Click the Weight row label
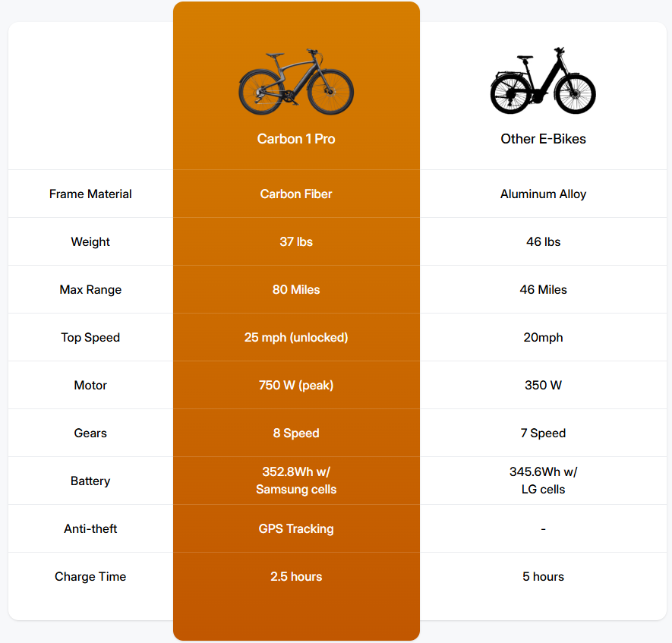Screen dimensions: 672x643 click(90, 242)
